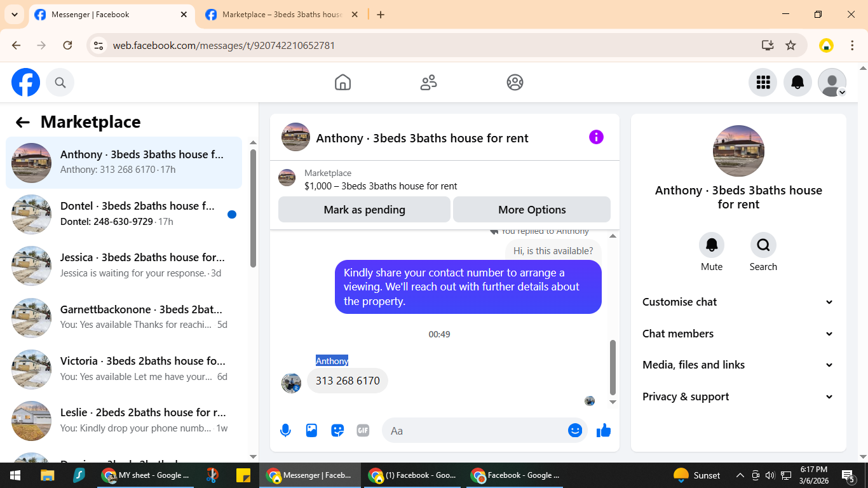868x488 pixels.
Task: Open conversation information purple icon
Action: tap(596, 137)
